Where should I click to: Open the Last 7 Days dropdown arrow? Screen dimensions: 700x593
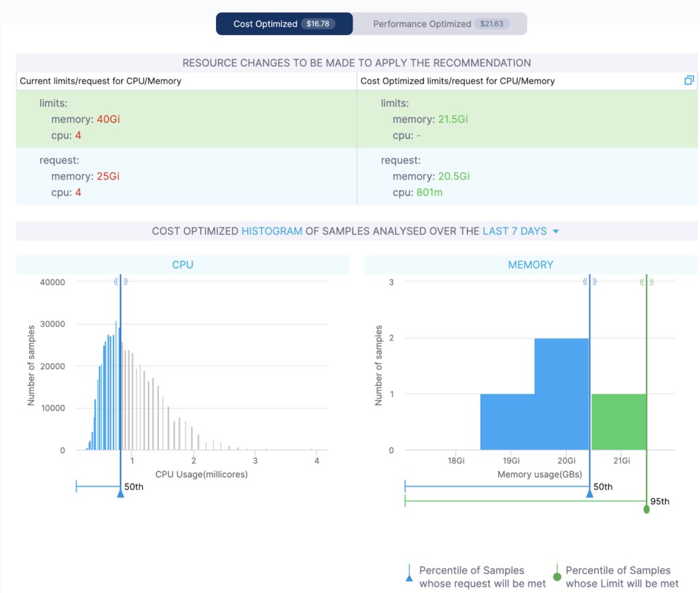click(556, 231)
